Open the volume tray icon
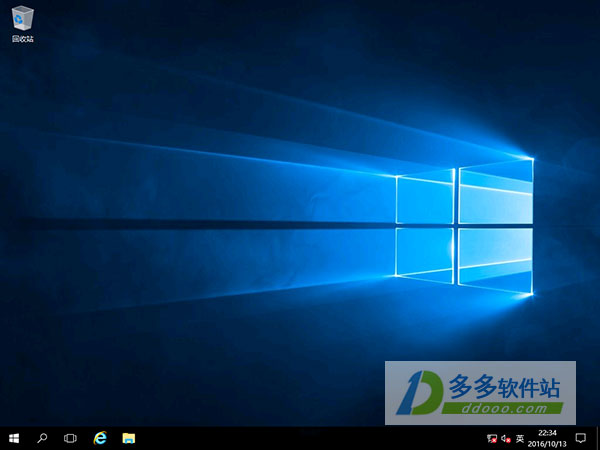 pyautogui.click(x=506, y=439)
